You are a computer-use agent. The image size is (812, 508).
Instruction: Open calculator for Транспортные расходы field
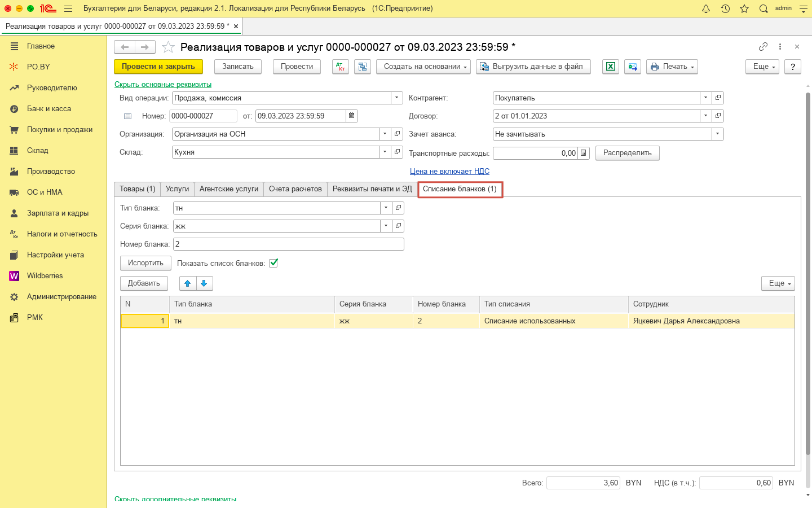[x=584, y=153]
